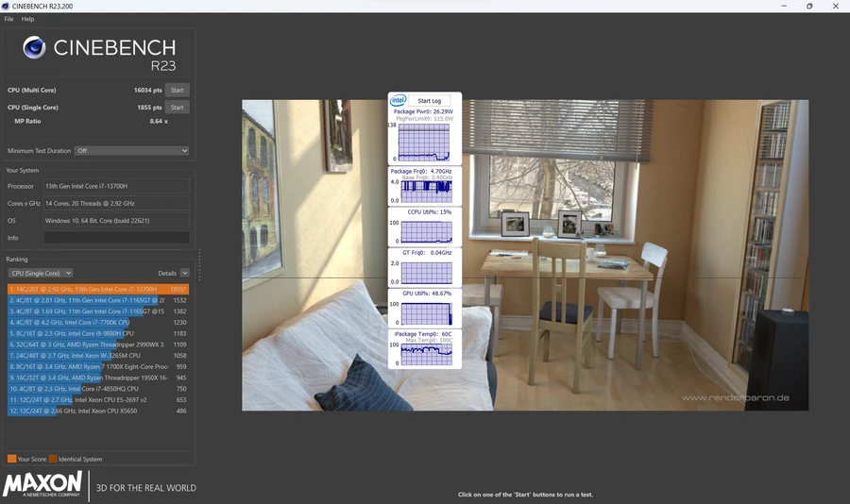The image size is (850, 504).
Task: Open the Help menu
Action: point(27,19)
